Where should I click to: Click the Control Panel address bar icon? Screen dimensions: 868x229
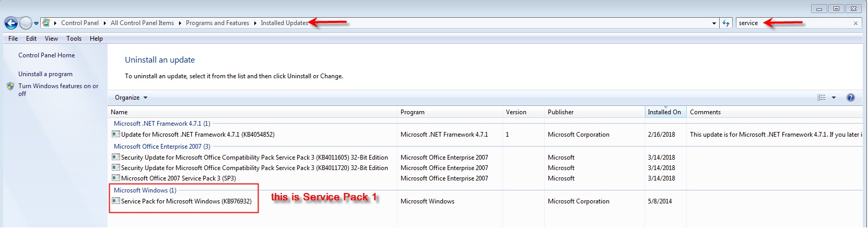(46, 23)
